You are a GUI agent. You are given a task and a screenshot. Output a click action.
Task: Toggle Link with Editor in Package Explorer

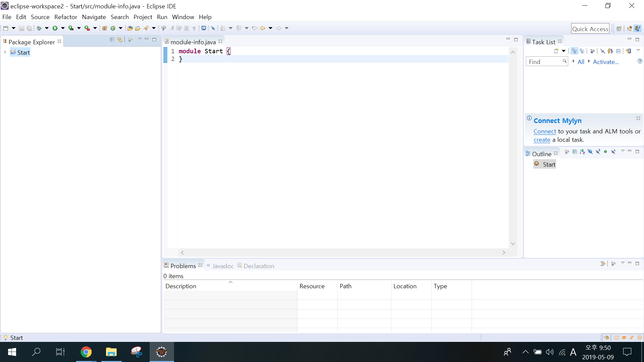point(120,40)
